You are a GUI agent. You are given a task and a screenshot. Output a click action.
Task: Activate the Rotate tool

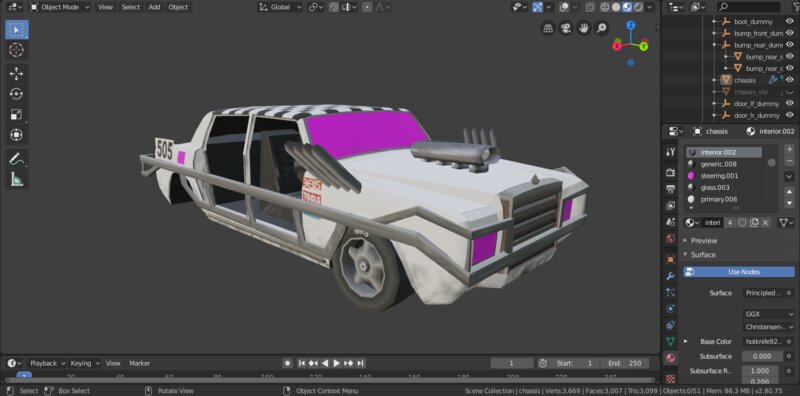(16, 94)
